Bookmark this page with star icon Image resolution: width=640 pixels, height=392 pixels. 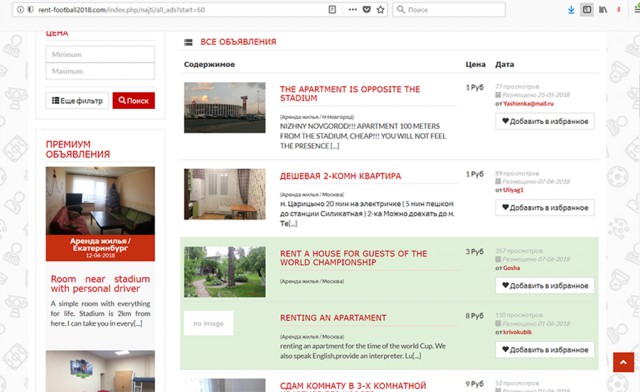[380, 9]
